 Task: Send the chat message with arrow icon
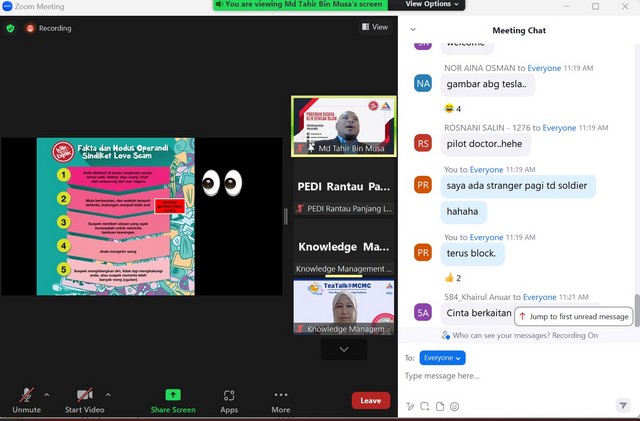click(x=623, y=406)
